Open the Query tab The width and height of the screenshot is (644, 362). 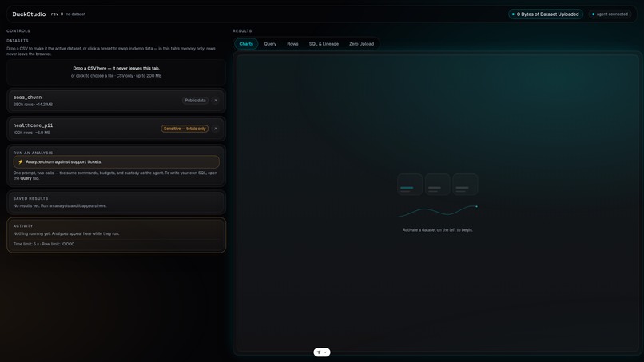[x=270, y=44]
